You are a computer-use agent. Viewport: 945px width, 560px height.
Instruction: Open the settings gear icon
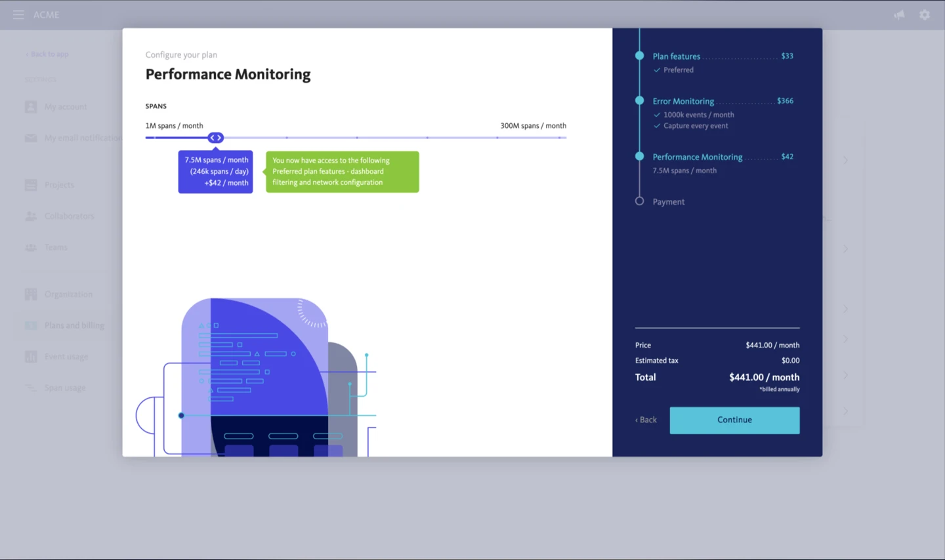(925, 14)
